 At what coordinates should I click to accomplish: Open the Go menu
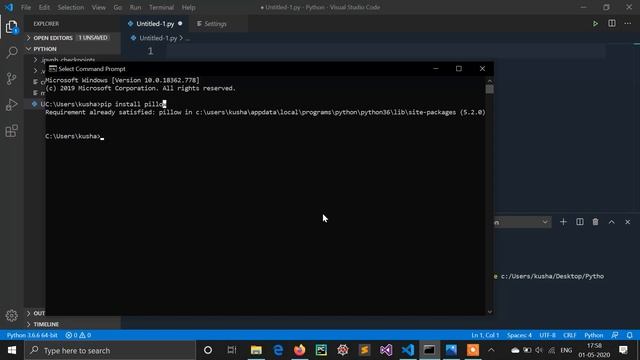[x=118, y=7]
